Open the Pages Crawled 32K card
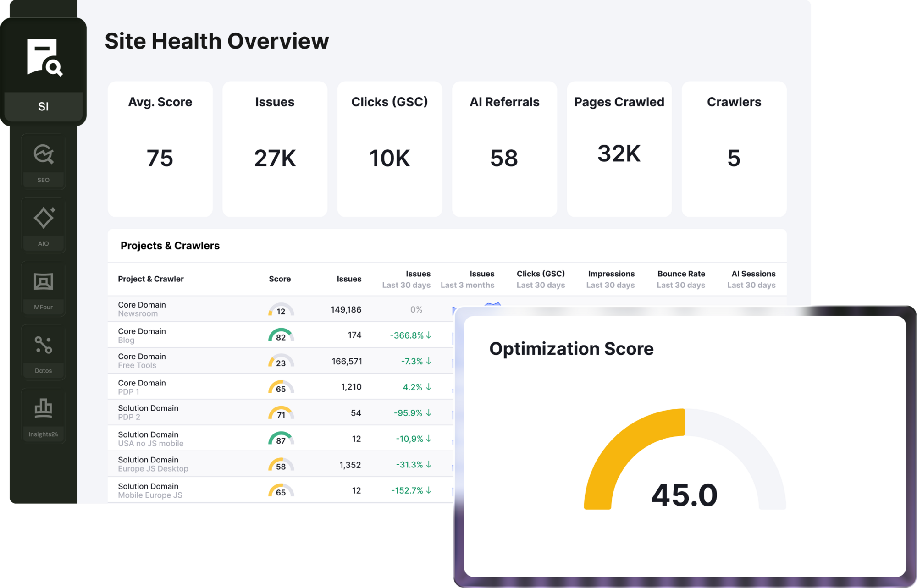Screen dimensions: 917x588 click(619, 149)
